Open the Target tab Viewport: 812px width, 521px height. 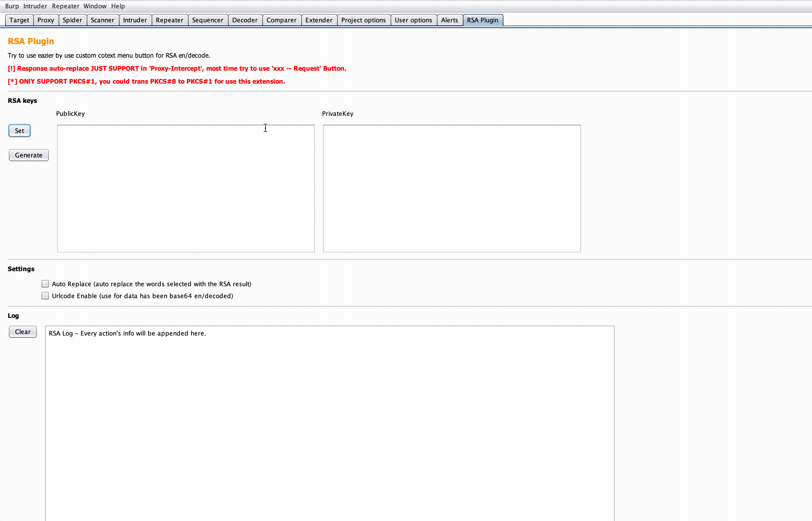pos(19,20)
